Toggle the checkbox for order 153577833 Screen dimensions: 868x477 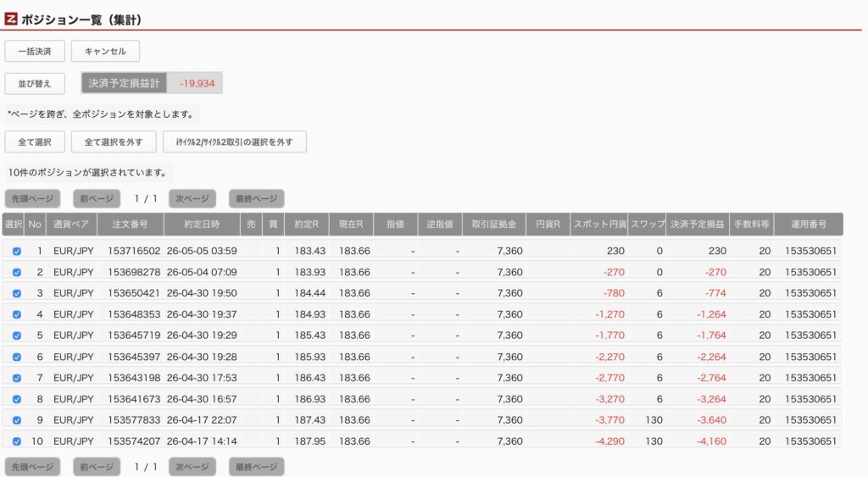(17, 420)
